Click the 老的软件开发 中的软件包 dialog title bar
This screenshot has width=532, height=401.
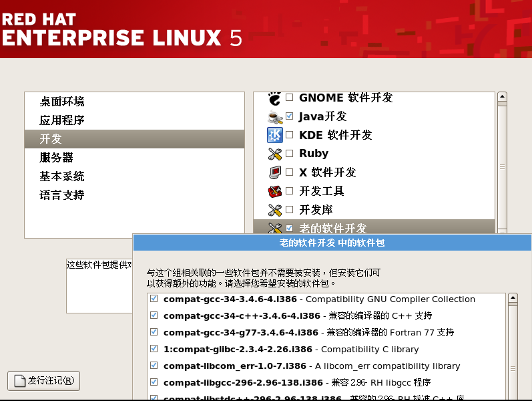pyautogui.click(x=332, y=243)
